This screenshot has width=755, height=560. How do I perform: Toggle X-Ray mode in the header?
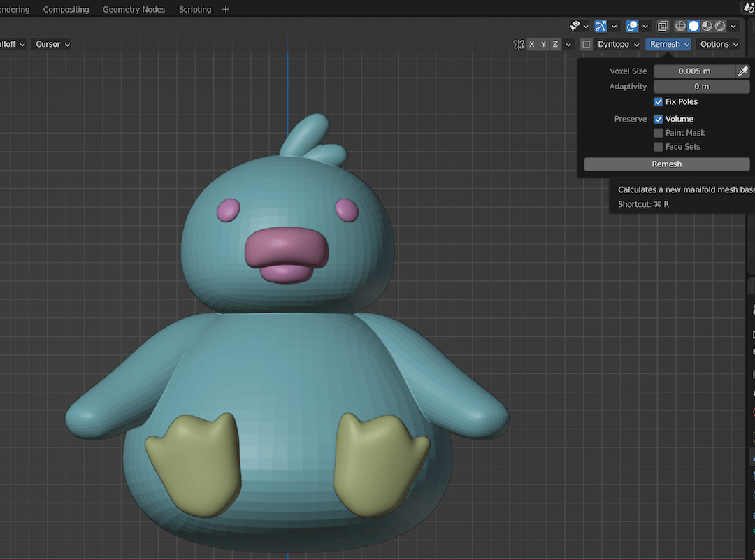click(663, 26)
